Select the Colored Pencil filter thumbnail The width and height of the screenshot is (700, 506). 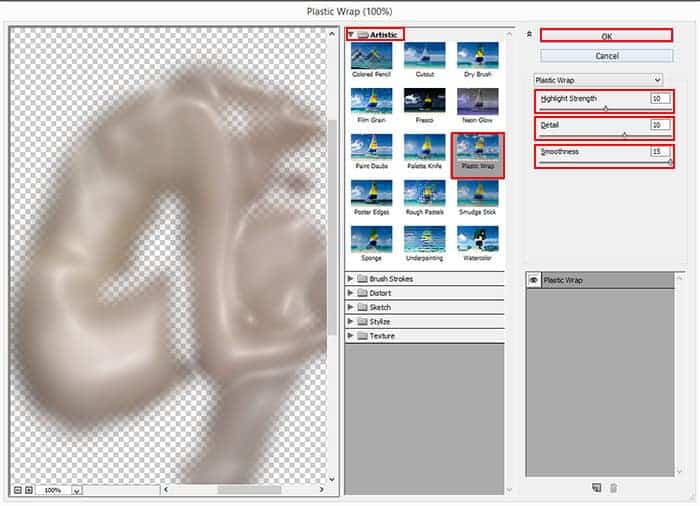coord(371,58)
